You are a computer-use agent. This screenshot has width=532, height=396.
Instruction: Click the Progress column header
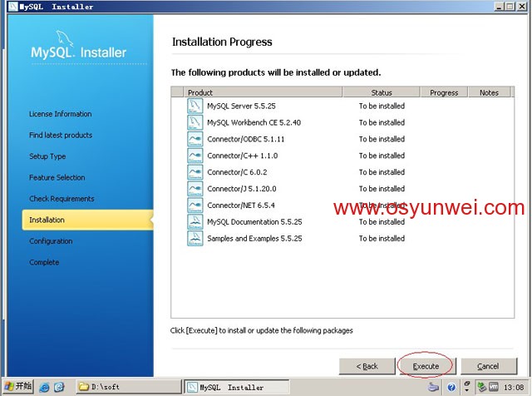[444, 92]
